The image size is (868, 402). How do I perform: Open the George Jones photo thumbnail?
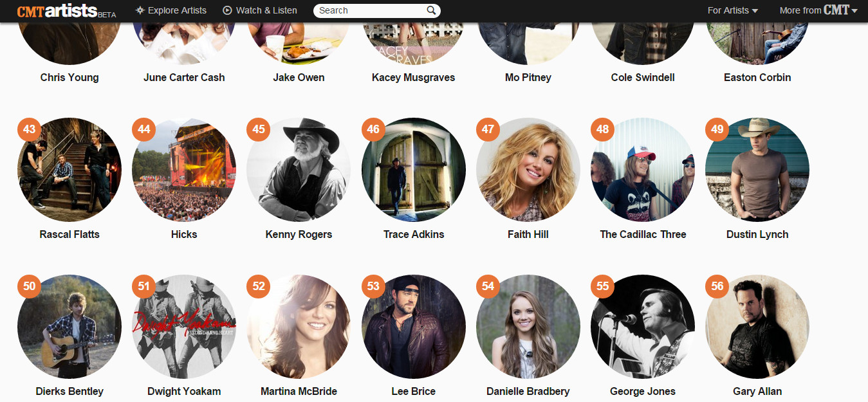click(x=643, y=327)
